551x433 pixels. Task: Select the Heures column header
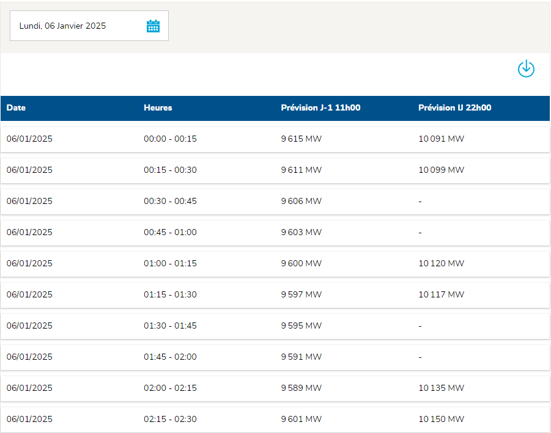[x=158, y=108]
